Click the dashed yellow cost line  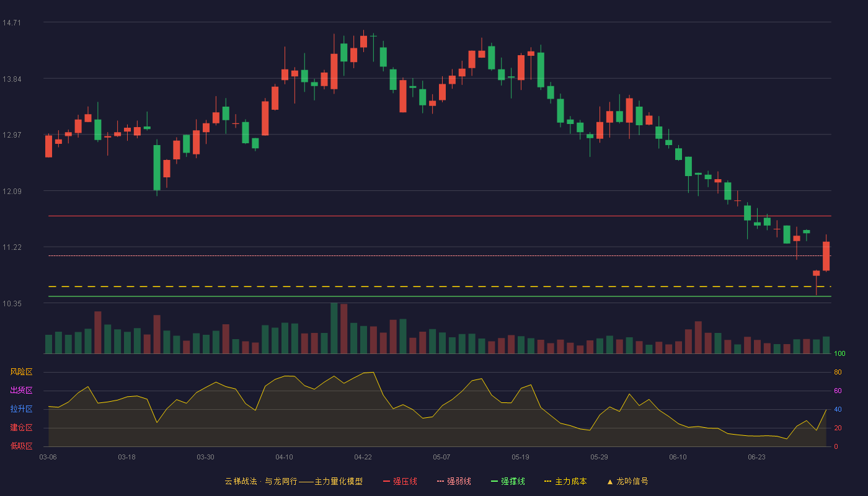pyautogui.click(x=440, y=286)
